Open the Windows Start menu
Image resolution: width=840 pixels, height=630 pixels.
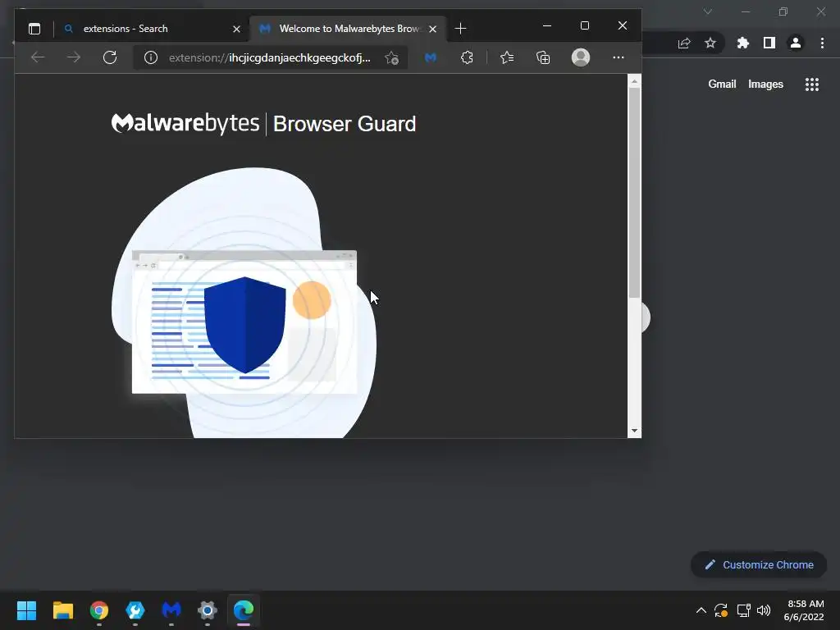(x=26, y=610)
